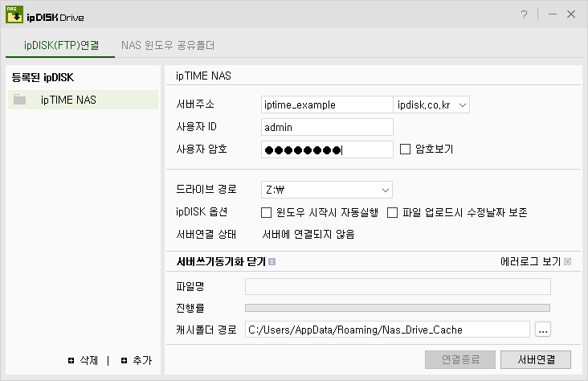Image resolution: width=588 pixels, height=381 pixels.
Task: Collapse the 서버쓰기동기화 닫기 section
Action: [x=221, y=262]
